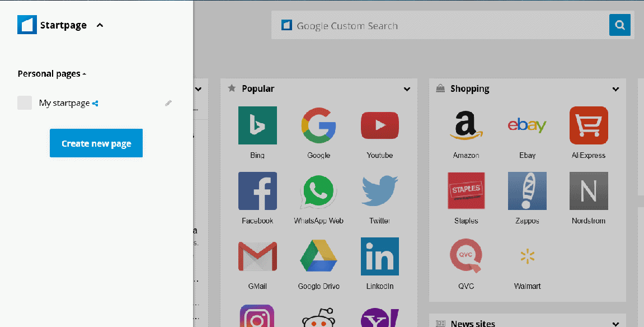Click the Shopping widget title

(469, 88)
